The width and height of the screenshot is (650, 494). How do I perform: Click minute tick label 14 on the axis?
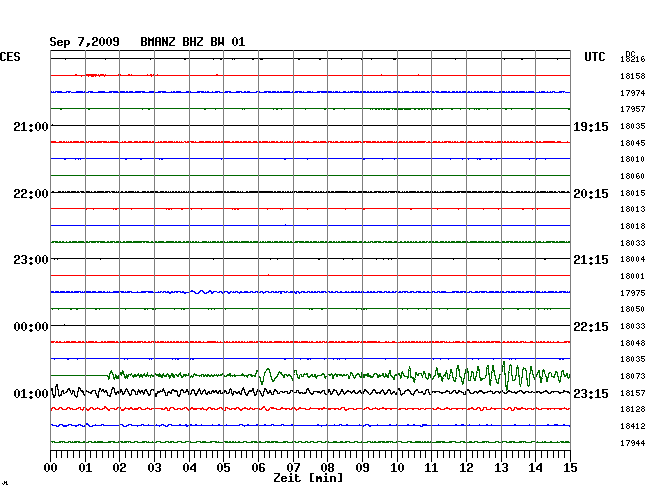[x=535, y=468]
